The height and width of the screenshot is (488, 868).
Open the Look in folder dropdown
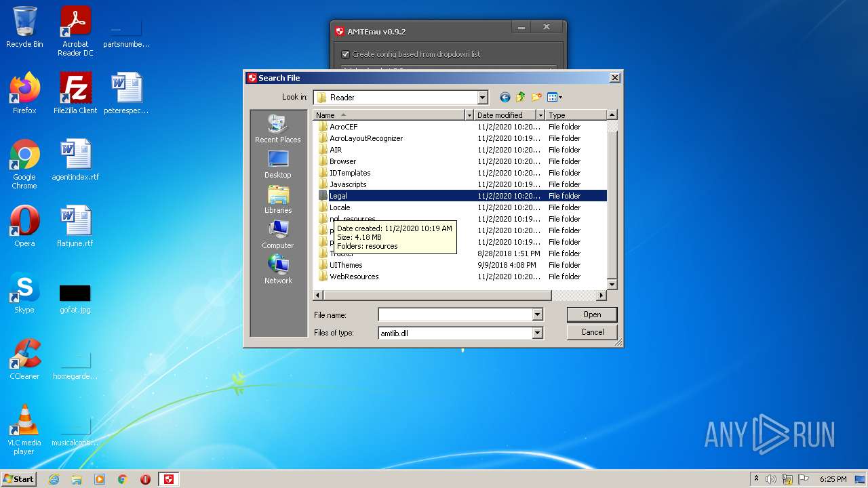tap(482, 98)
